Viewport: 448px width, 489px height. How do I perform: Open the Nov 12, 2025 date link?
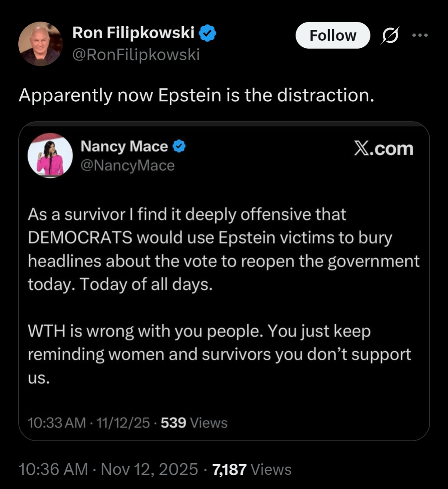click(x=149, y=469)
